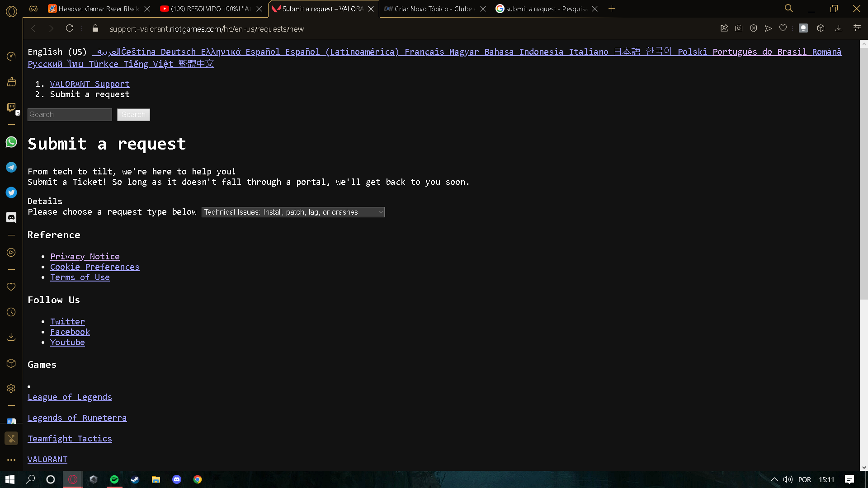Show hidden system tray icons
The image size is (868, 488).
point(774,479)
